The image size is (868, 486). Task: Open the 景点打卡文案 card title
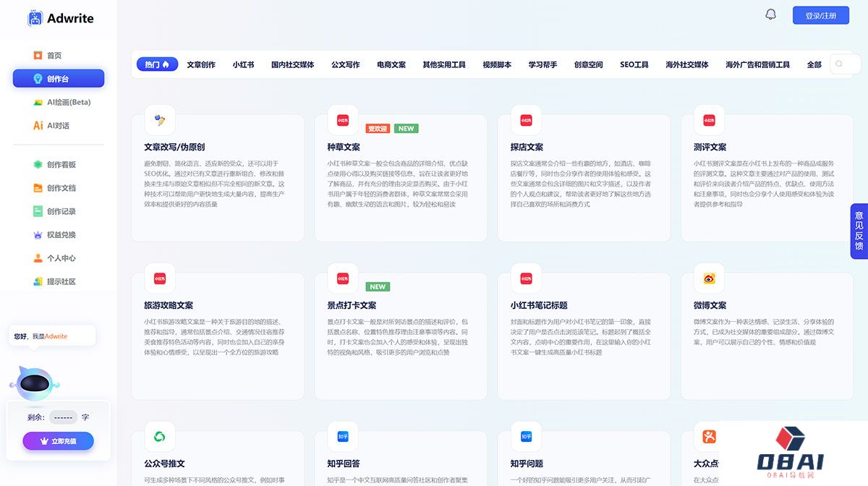(352, 306)
